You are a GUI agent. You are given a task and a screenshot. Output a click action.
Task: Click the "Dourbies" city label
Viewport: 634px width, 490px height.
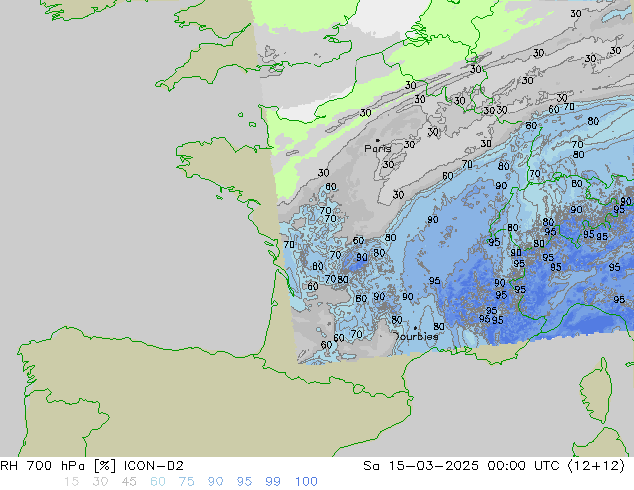point(416,336)
